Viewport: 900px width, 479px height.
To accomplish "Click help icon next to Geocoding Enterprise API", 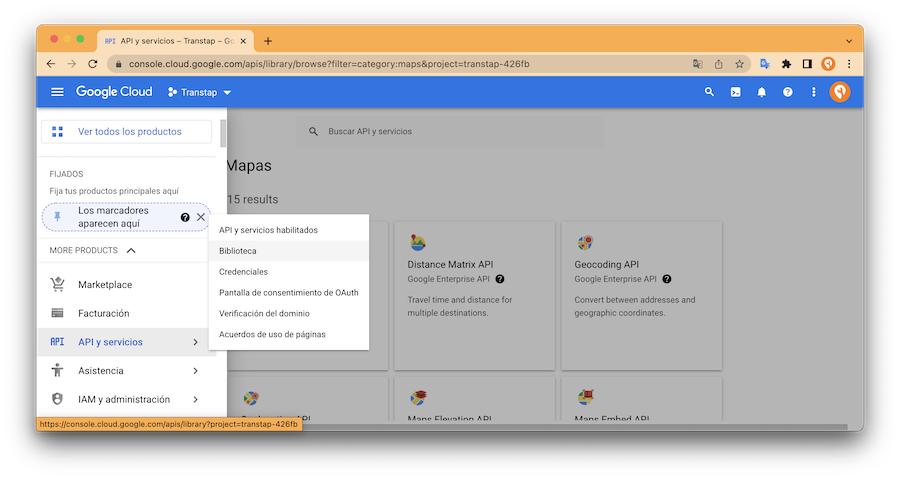I will point(667,279).
